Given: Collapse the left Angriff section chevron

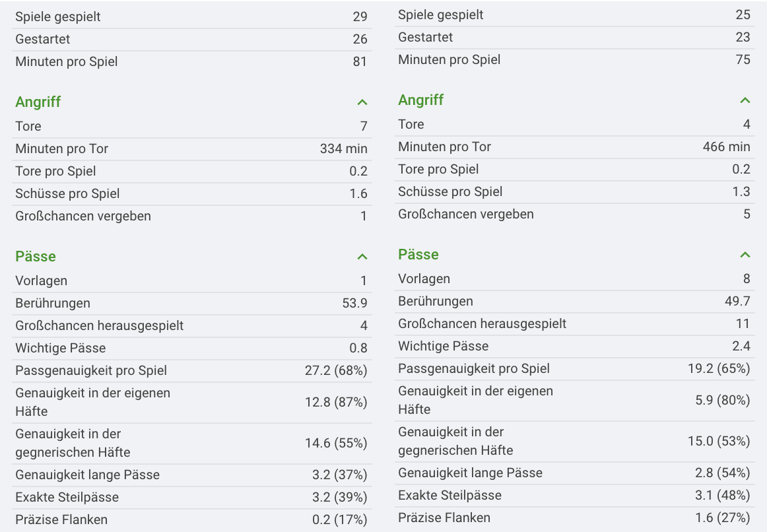Looking at the screenshot, I should (x=362, y=102).
